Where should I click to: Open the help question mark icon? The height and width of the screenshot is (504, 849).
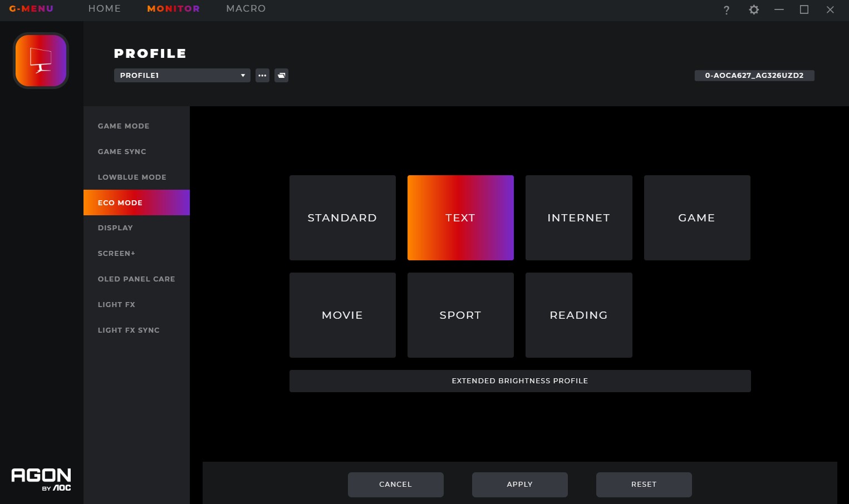(x=727, y=10)
